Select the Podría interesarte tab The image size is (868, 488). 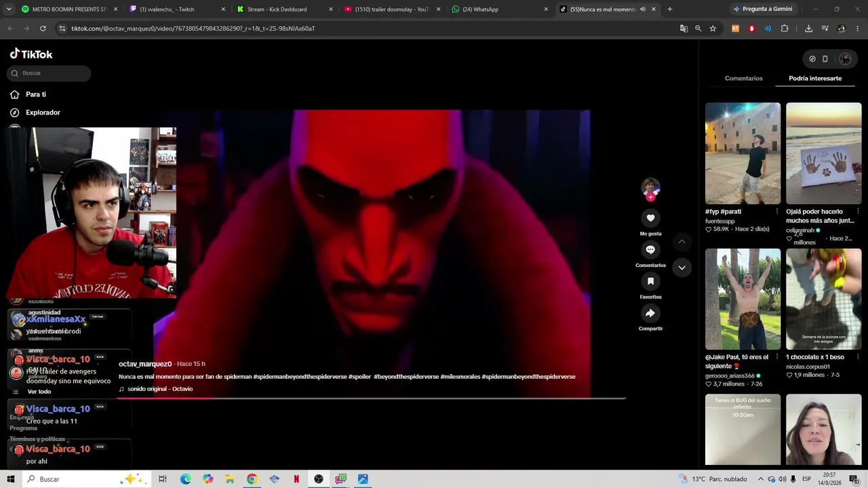point(815,79)
